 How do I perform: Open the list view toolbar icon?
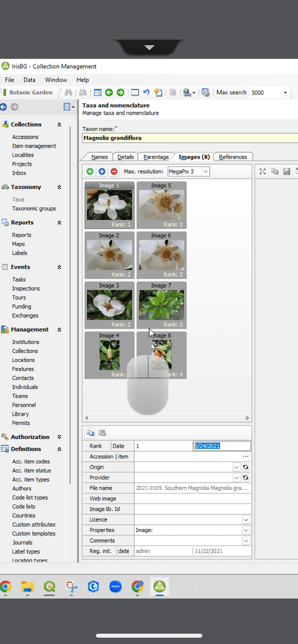[97, 93]
